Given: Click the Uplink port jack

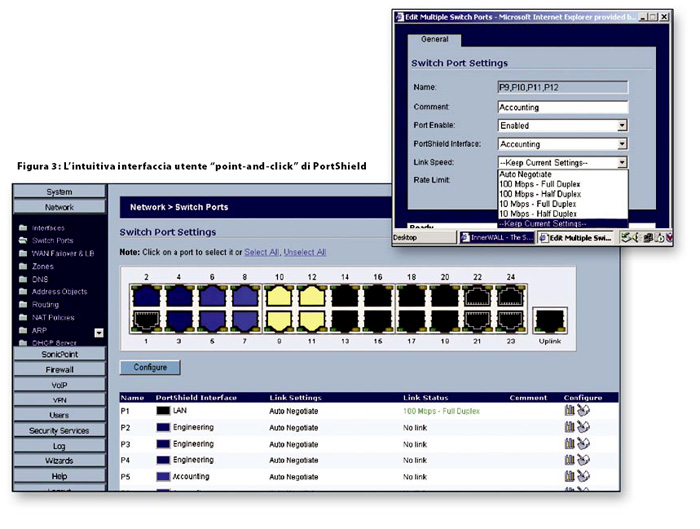Looking at the screenshot, I should [x=550, y=321].
